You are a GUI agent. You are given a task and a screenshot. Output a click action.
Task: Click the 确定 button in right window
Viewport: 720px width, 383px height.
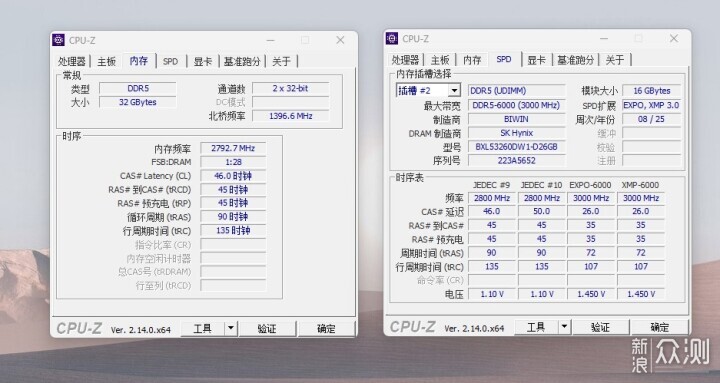point(659,327)
